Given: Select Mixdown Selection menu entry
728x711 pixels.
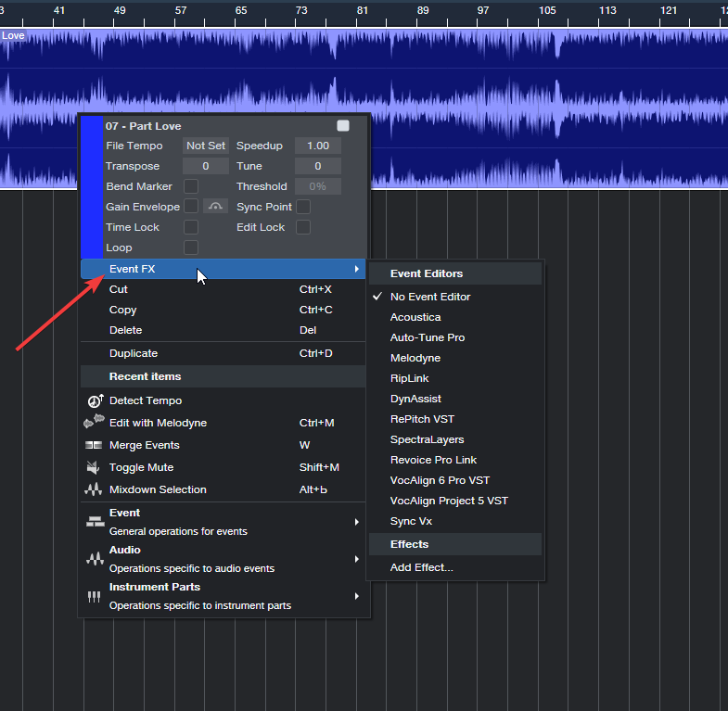Looking at the screenshot, I should tap(223, 489).
